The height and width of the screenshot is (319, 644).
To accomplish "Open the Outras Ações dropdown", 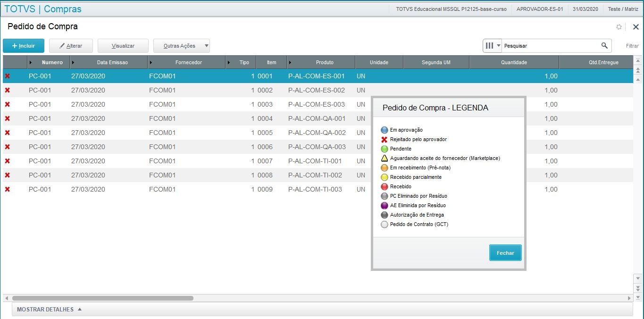I will (x=182, y=46).
